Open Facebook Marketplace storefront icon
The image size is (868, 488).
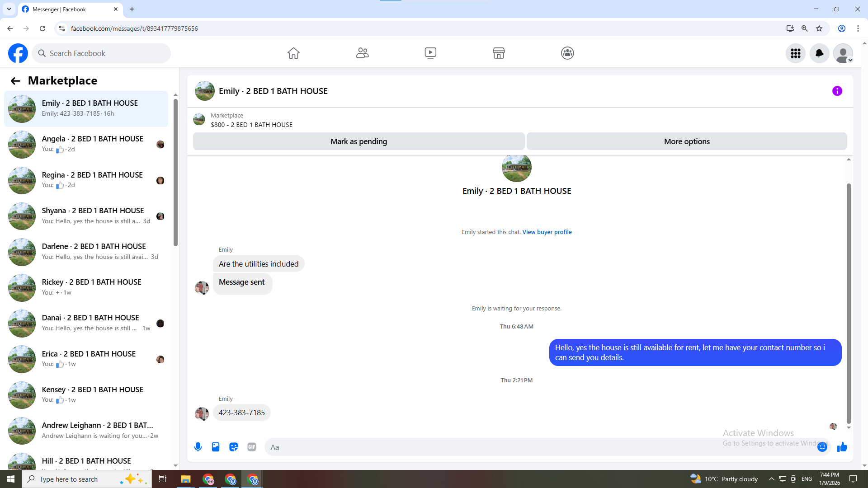(499, 53)
